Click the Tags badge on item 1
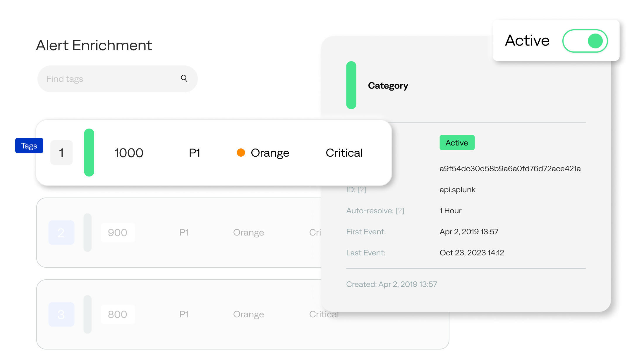This screenshot has width=644, height=360. [29, 146]
